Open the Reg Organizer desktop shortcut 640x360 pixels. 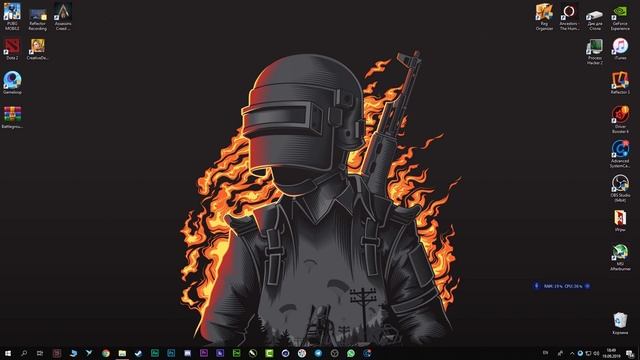[544, 16]
